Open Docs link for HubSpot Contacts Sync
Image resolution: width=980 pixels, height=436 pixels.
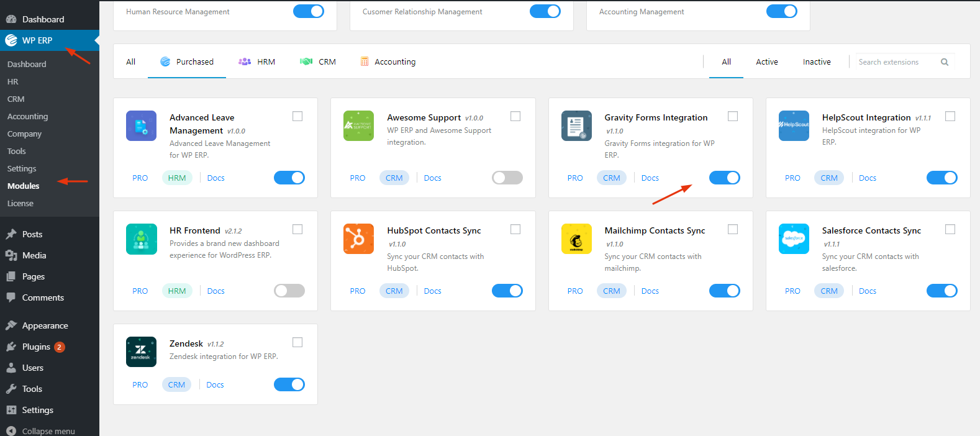tap(432, 291)
